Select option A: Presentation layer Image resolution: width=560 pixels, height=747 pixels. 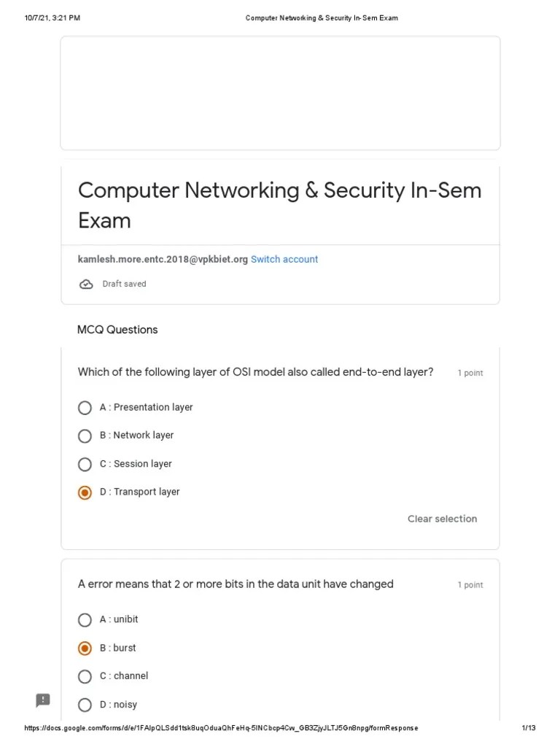pyautogui.click(x=85, y=408)
